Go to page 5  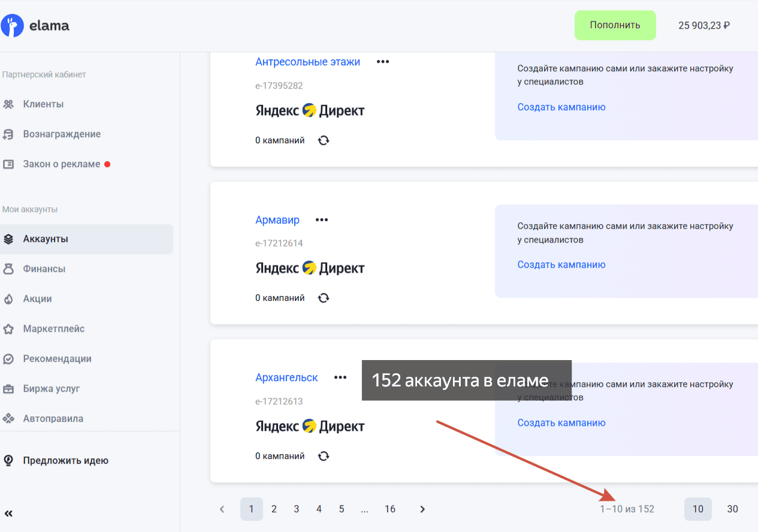coord(342,509)
